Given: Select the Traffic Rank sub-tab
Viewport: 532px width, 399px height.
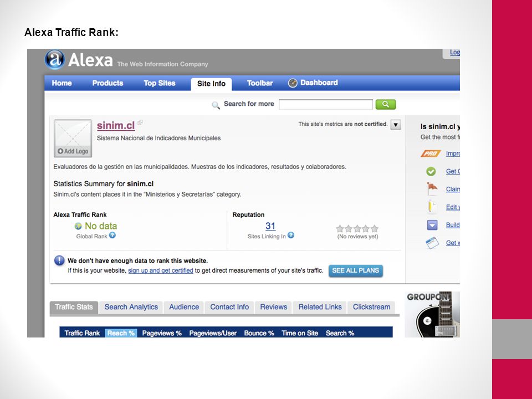Looking at the screenshot, I should pyautogui.click(x=82, y=333).
